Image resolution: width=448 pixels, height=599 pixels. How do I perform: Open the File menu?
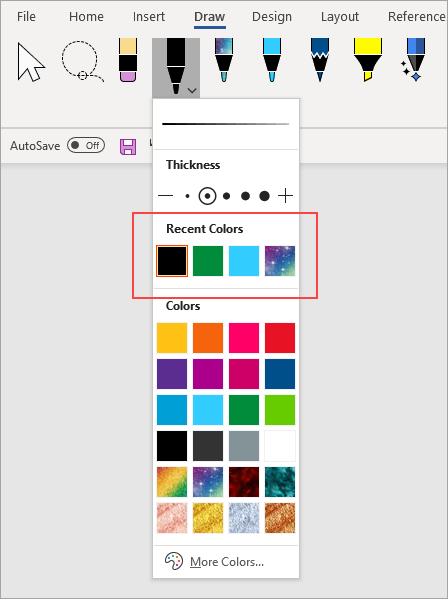(26, 17)
